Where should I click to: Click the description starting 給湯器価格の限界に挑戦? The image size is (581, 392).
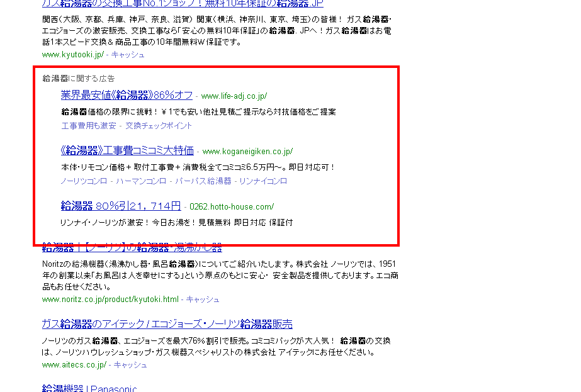199,111
